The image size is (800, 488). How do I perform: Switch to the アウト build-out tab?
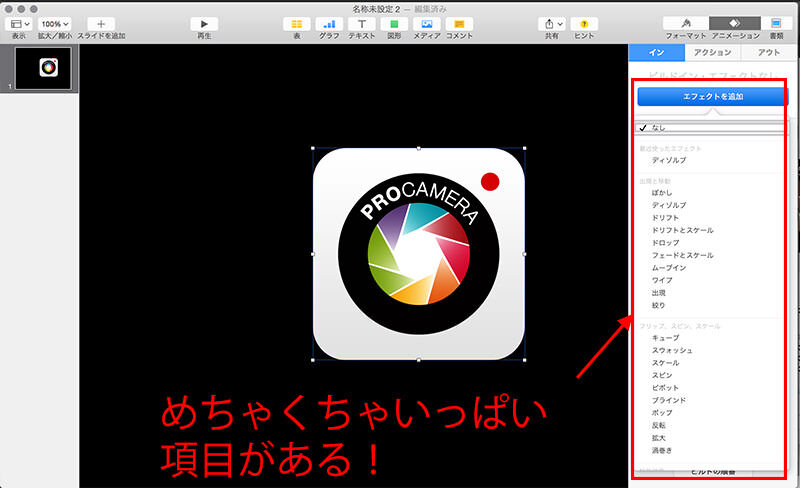[769, 53]
